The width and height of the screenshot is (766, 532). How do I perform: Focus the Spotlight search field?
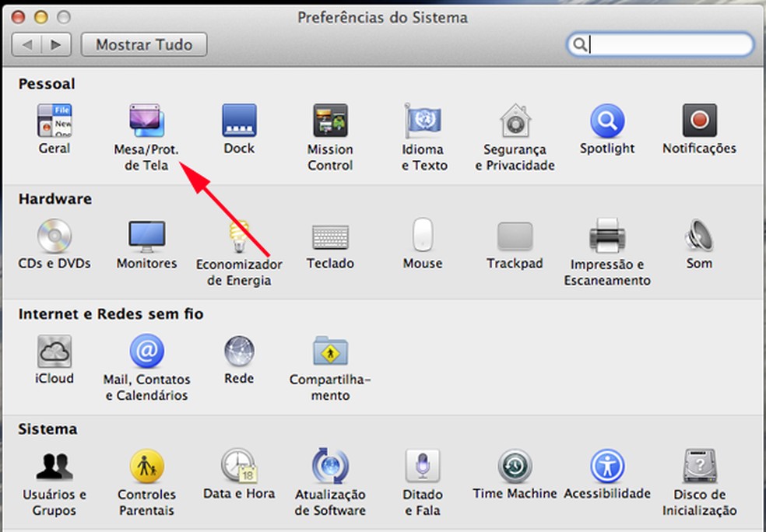tap(660, 44)
